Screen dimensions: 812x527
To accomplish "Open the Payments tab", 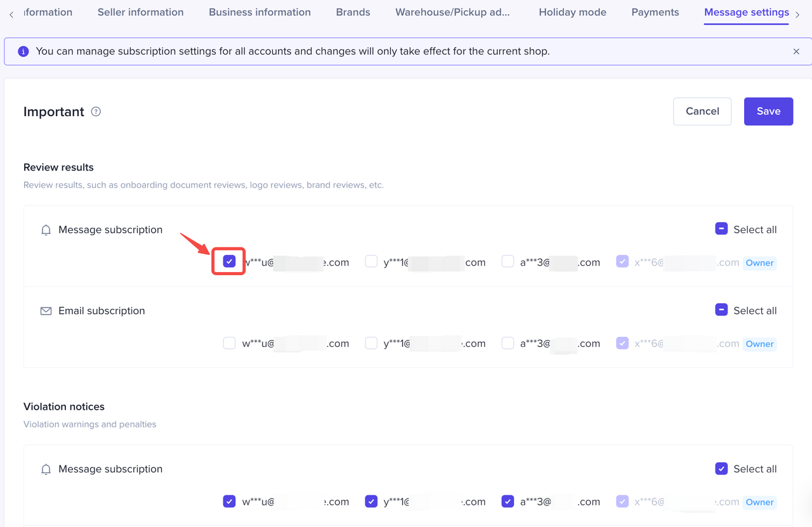I will [655, 12].
